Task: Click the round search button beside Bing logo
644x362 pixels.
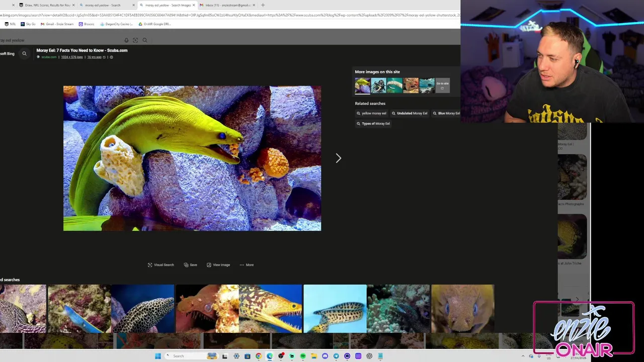Action: click(24, 53)
